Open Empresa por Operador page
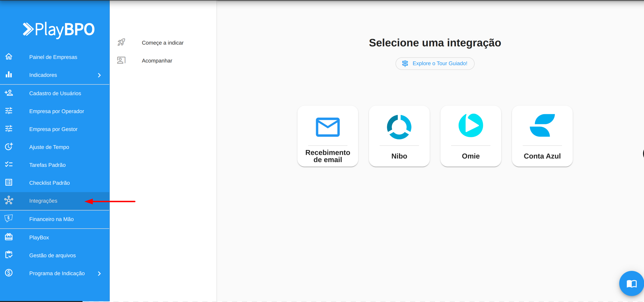 click(55, 111)
